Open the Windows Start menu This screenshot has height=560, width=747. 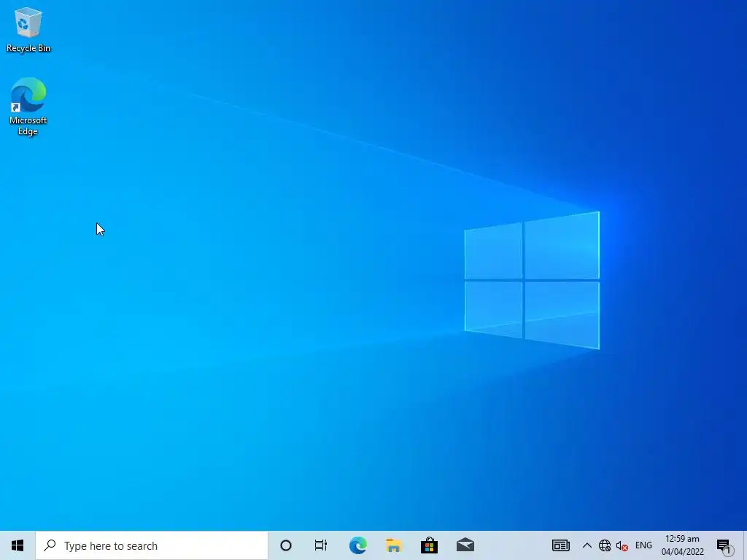18,545
